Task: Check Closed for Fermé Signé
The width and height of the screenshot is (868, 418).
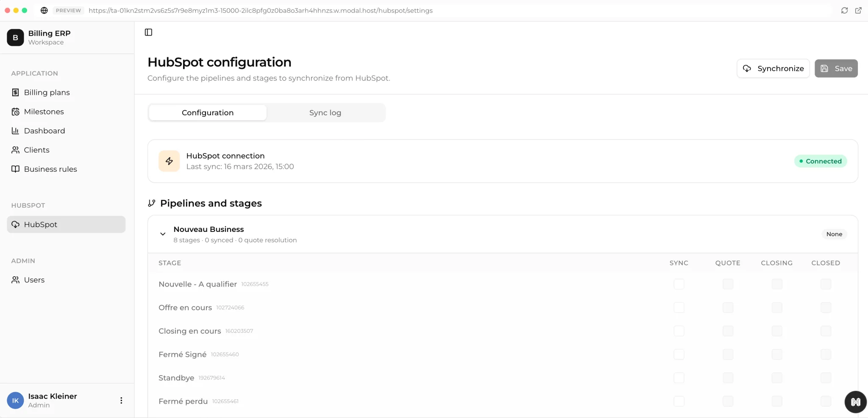Action: (826, 354)
